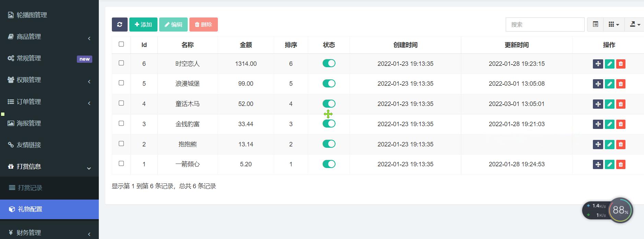Click the drag-sort icon for 浪漫城堡 row
The height and width of the screenshot is (239, 644).
click(598, 84)
